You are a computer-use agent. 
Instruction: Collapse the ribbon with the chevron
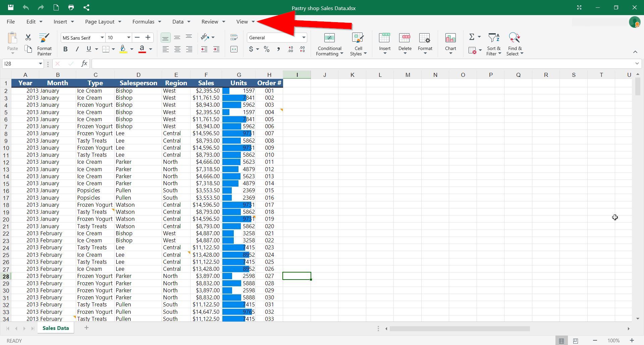(635, 52)
